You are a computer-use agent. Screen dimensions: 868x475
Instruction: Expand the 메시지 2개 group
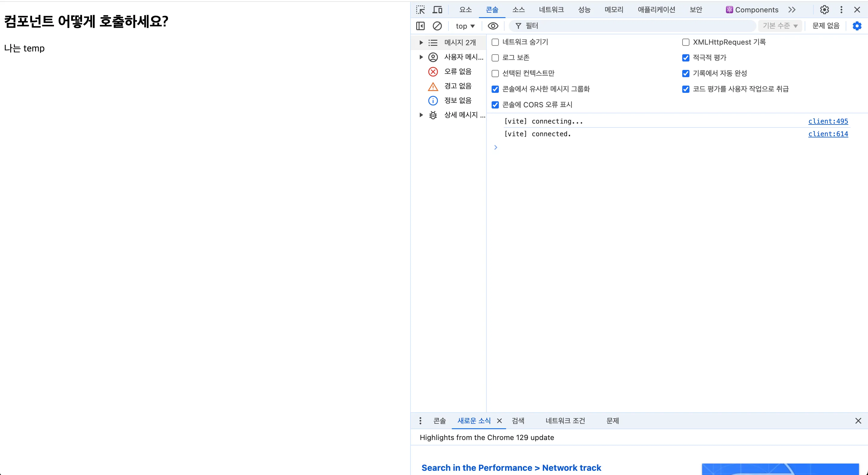(x=421, y=42)
